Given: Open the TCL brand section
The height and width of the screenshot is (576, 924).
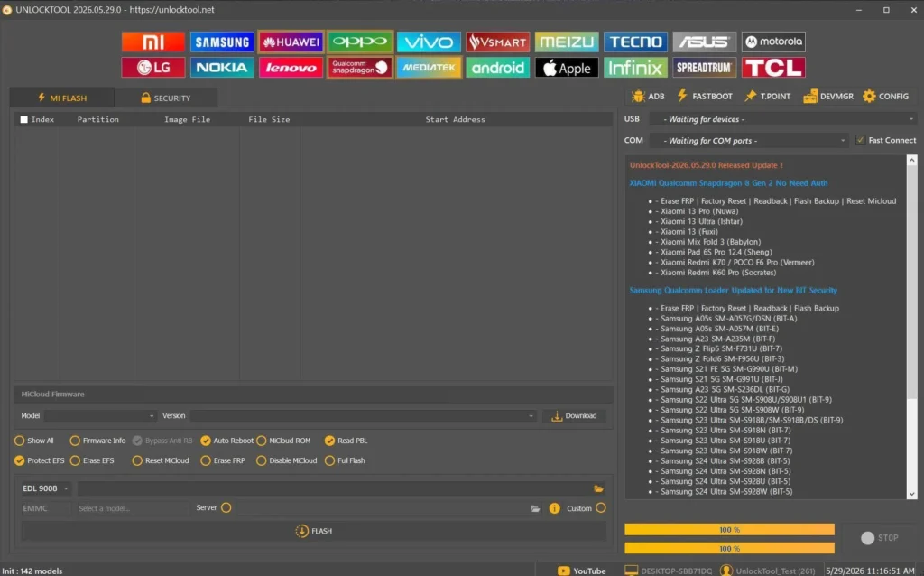Looking at the screenshot, I should tap(773, 67).
